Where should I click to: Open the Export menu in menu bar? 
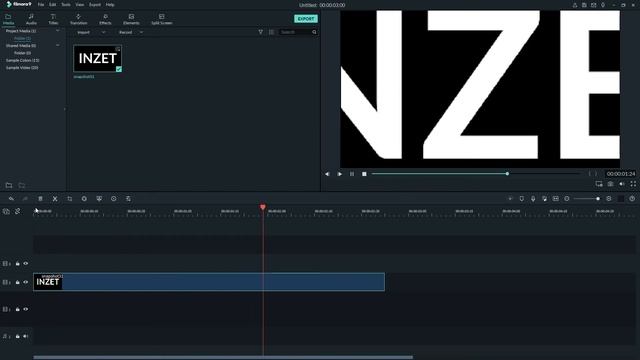click(95, 5)
